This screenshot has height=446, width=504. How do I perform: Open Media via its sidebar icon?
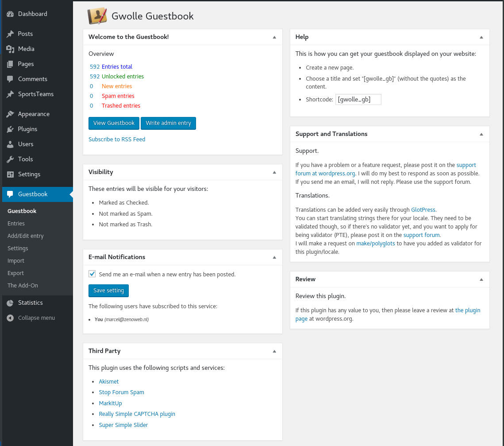click(x=10, y=49)
